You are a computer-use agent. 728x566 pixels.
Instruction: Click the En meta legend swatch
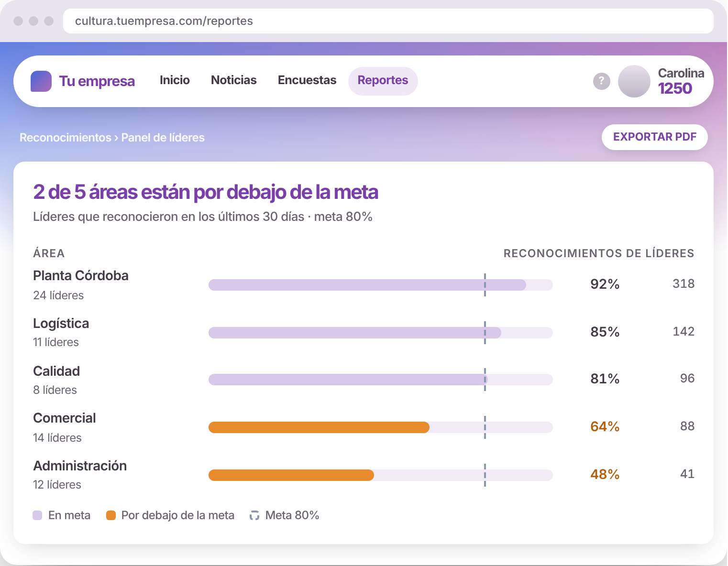tap(37, 515)
